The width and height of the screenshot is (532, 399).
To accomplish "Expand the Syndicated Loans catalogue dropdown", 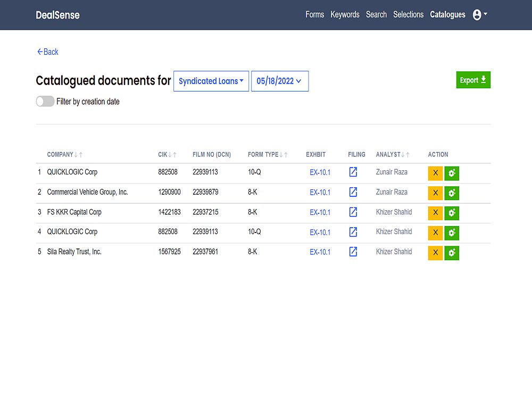I will click(x=211, y=81).
